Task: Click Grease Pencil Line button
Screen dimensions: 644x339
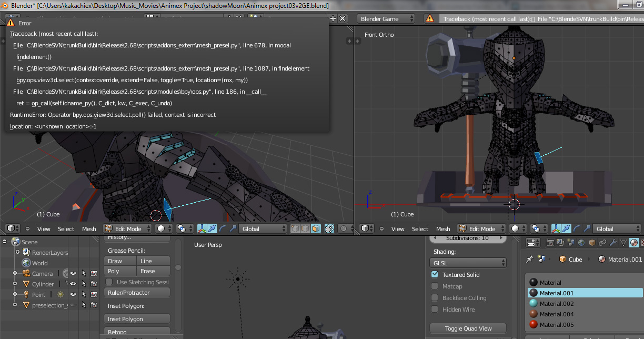Action: (x=153, y=261)
